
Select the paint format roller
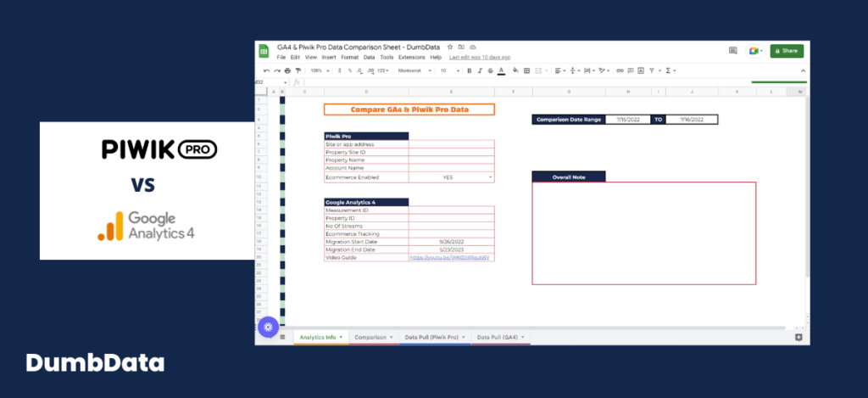pos(298,71)
